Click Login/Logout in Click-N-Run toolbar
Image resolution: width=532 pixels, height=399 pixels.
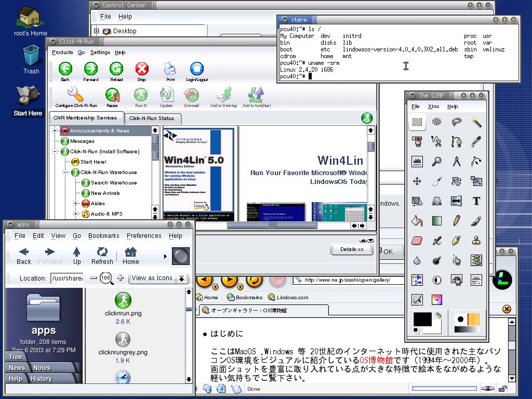pyautogui.click(x=197, y=72)
